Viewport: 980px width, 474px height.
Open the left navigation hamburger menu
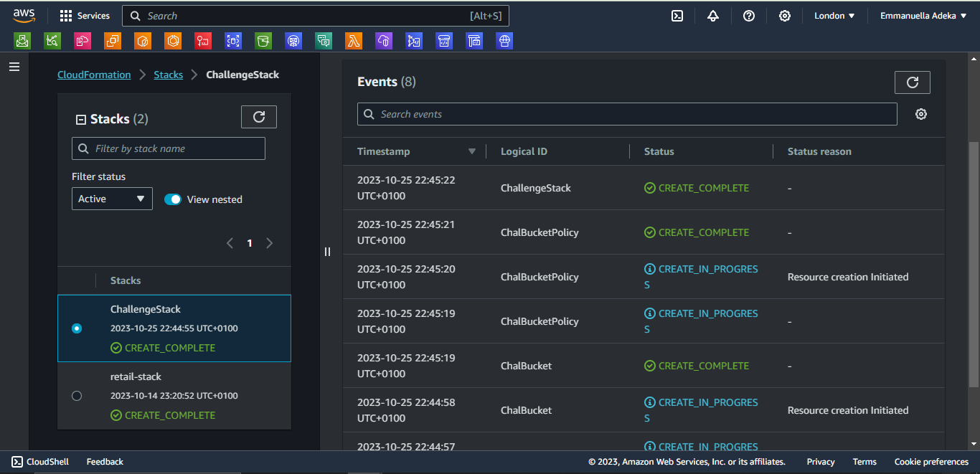[x=14, y=66]
